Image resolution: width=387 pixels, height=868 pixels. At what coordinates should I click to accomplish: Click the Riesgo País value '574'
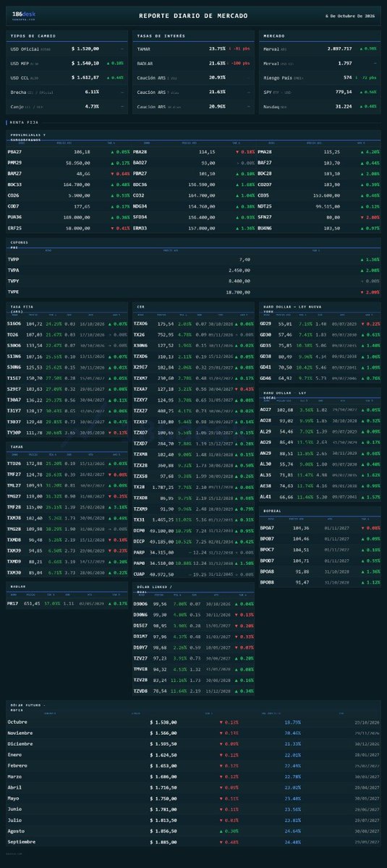pyautogui.click(x=348, y=78)
